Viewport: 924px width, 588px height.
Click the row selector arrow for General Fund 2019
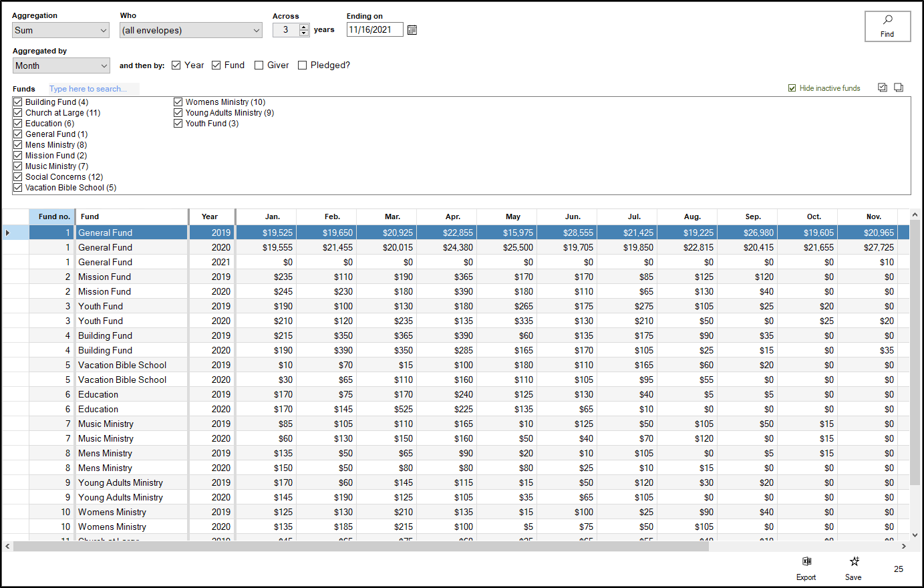8,233
